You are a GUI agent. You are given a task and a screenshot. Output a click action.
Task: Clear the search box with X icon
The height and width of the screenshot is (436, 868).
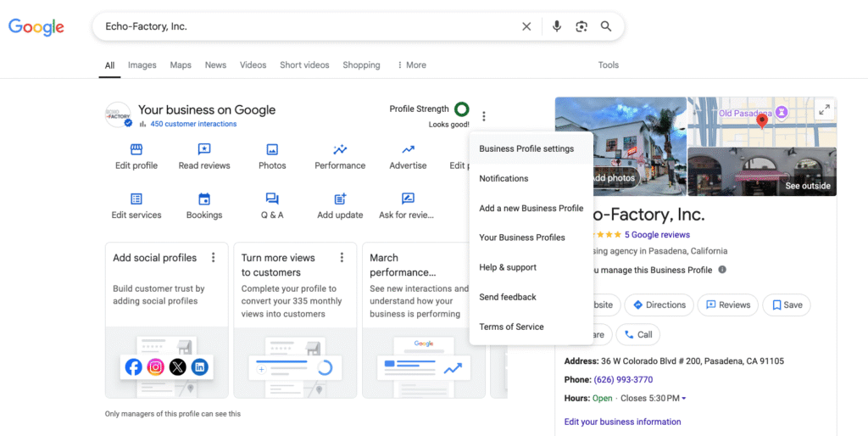tap(526, 26)
